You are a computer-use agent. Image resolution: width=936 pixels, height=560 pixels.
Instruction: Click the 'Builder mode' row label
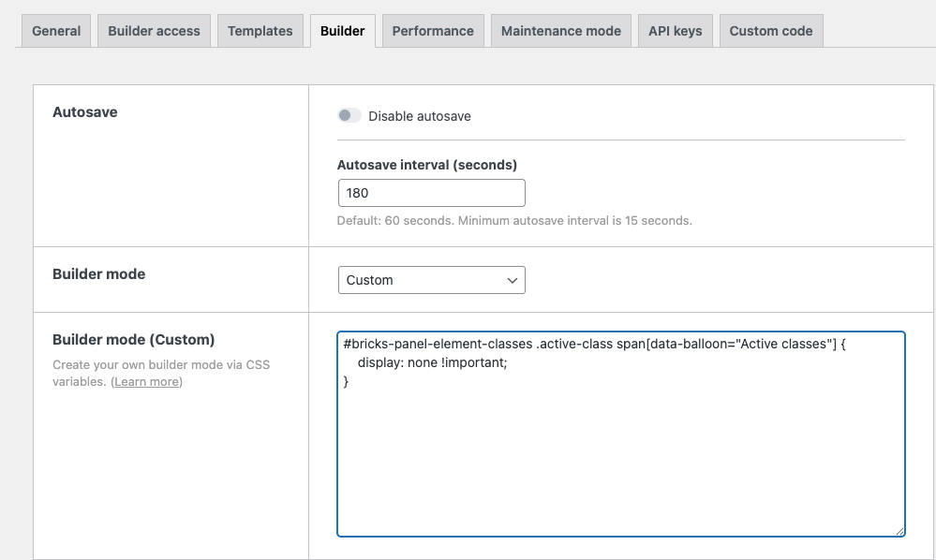pos(99,274)
